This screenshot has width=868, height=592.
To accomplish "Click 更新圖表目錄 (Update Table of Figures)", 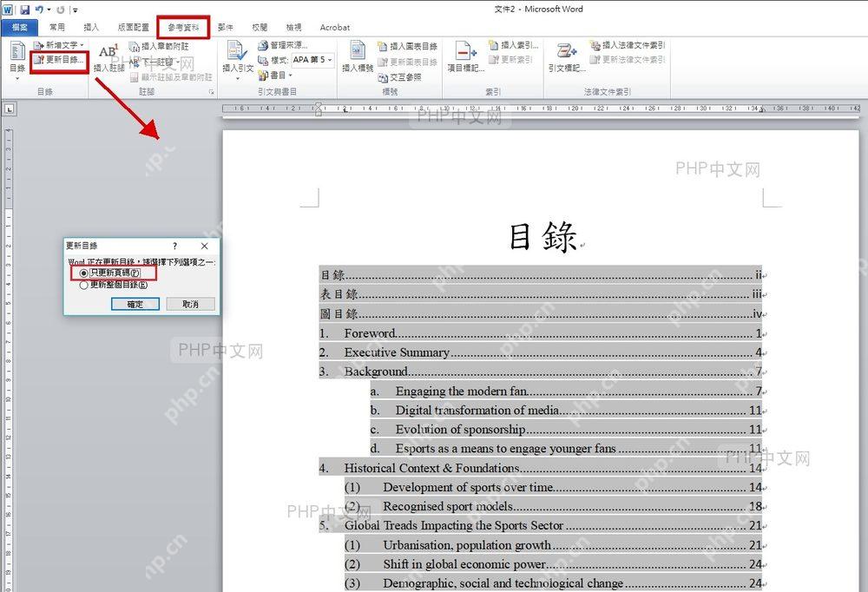I will tap(407, 62).
